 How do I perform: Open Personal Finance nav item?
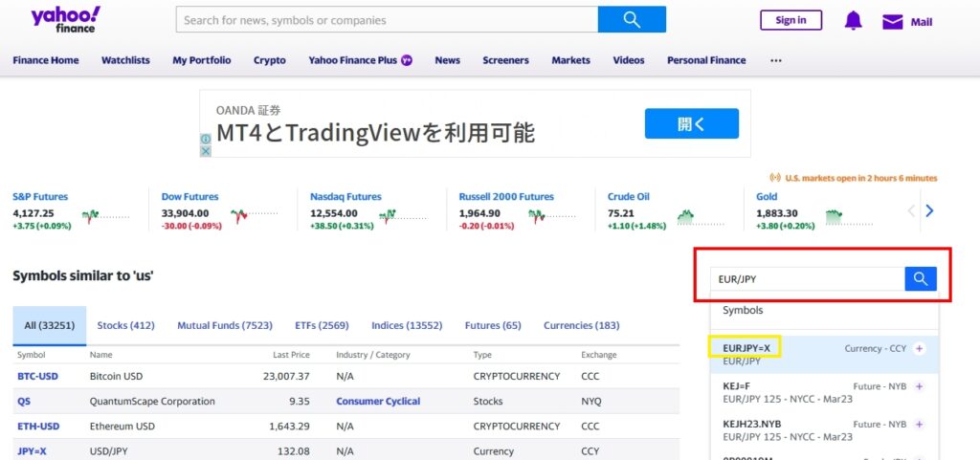(706, 60)
